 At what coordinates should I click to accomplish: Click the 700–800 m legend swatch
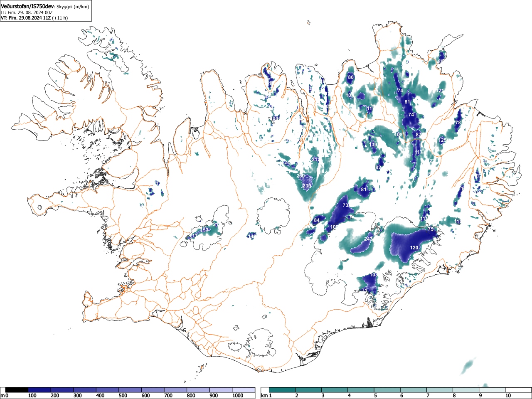click(175, 390)
